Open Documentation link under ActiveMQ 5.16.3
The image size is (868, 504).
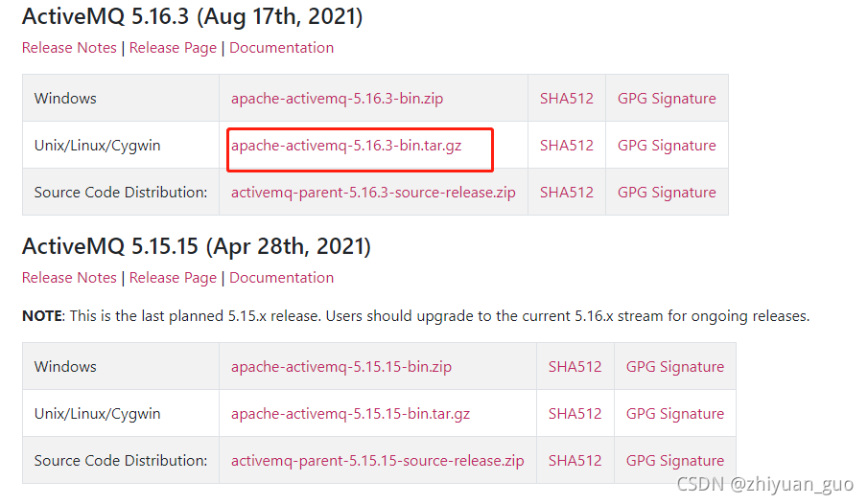click(281, 48)
